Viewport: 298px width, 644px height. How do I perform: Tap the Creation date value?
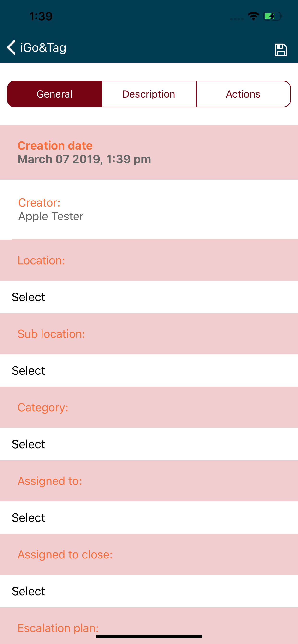tap(84, 159)
